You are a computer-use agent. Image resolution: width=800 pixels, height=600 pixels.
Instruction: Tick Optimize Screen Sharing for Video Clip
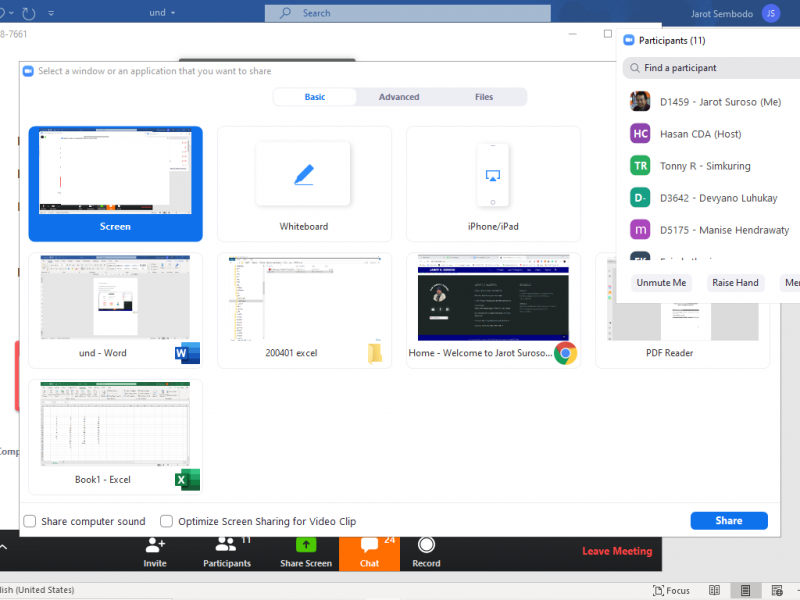(x=167, y=521)
